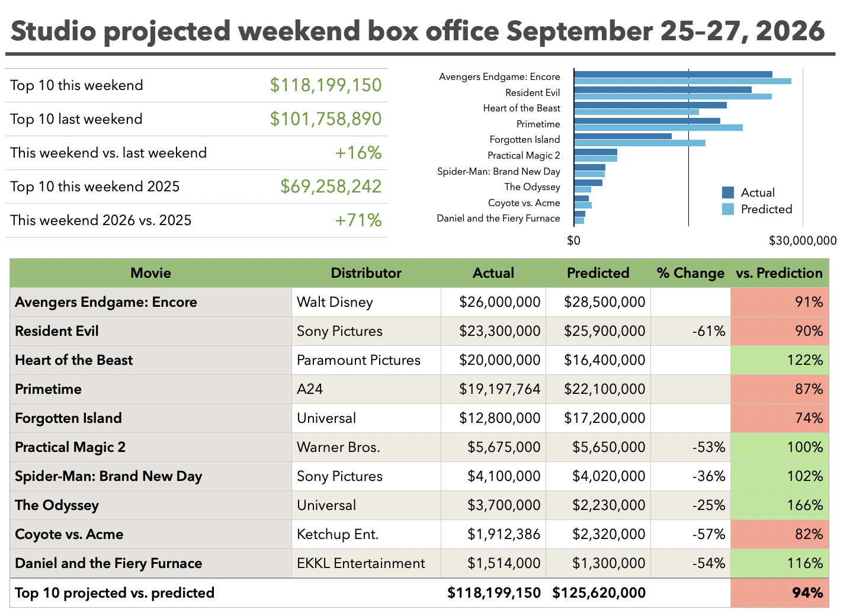853x616 pixels.
Task: Click the -25% change cell
Action: click(691, 505)
